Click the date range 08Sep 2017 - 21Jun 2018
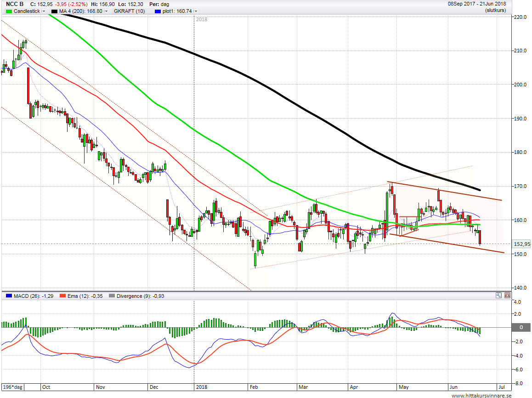 coord(477,4)
